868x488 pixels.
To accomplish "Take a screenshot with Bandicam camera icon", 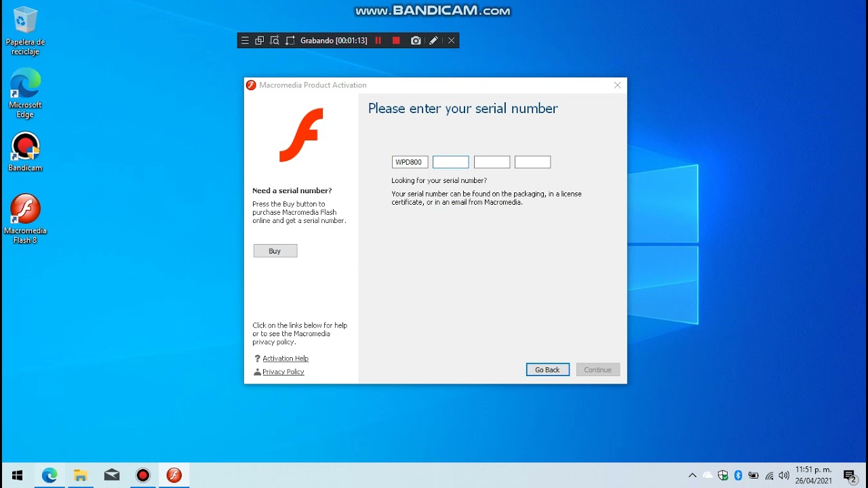I will pos(416,41).
